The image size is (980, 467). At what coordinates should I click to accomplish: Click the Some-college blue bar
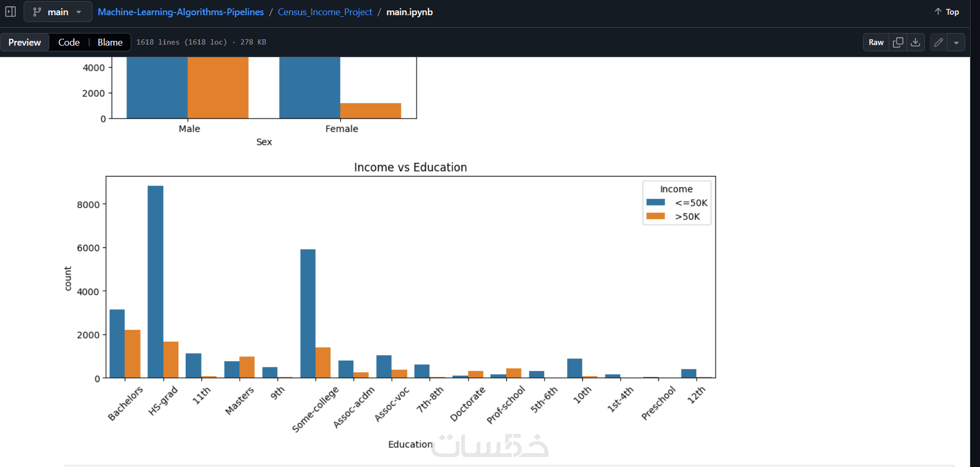(x=308, y=313)
